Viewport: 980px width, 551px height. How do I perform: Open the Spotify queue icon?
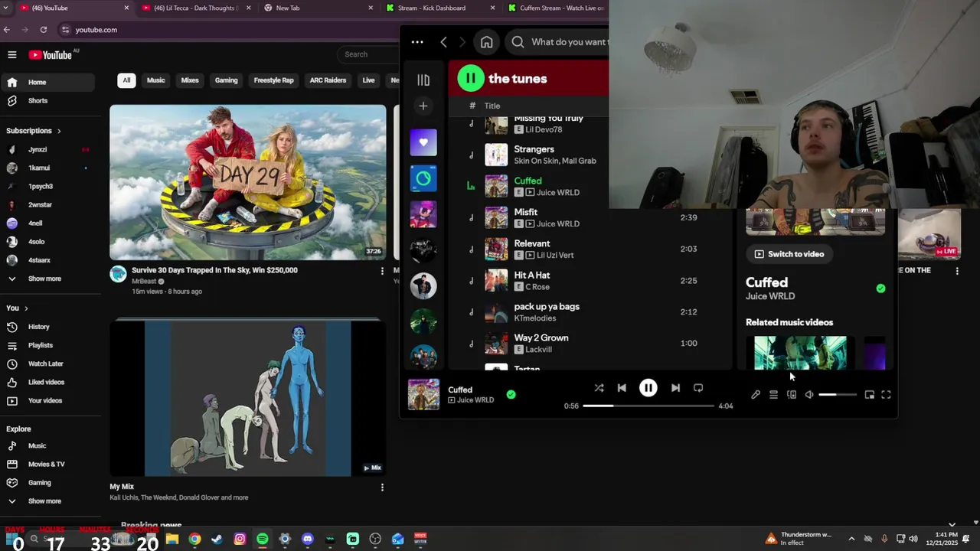pos(773,395)
